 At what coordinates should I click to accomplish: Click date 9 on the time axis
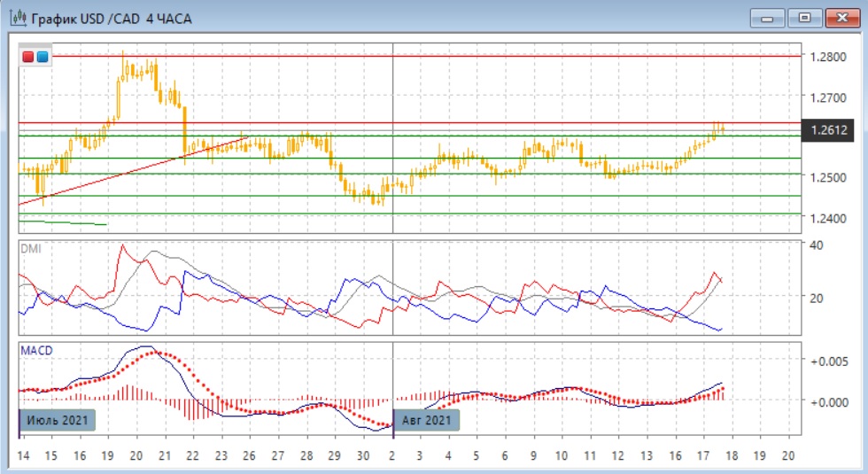click(x=533, y=455)
